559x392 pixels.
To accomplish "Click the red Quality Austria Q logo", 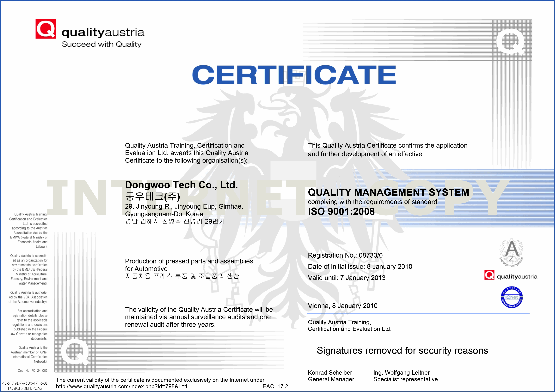I will point(46,29).
